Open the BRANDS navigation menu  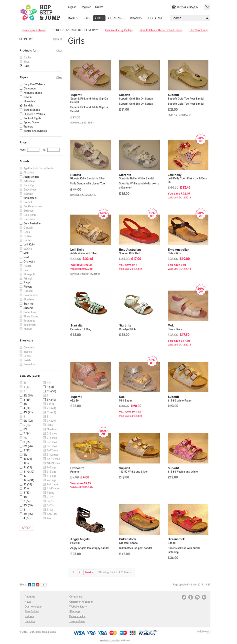(136, 18)
